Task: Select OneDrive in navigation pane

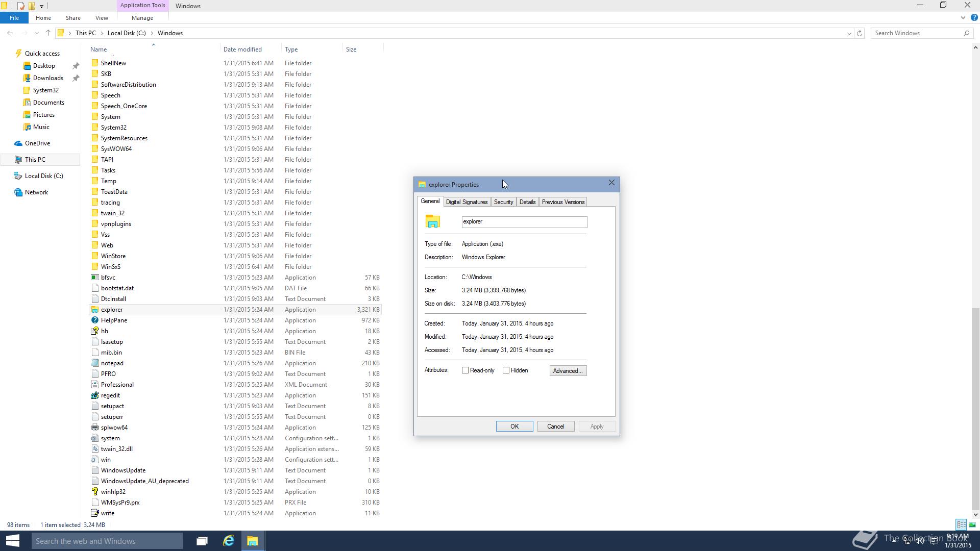Action: [x=37, y=143]
